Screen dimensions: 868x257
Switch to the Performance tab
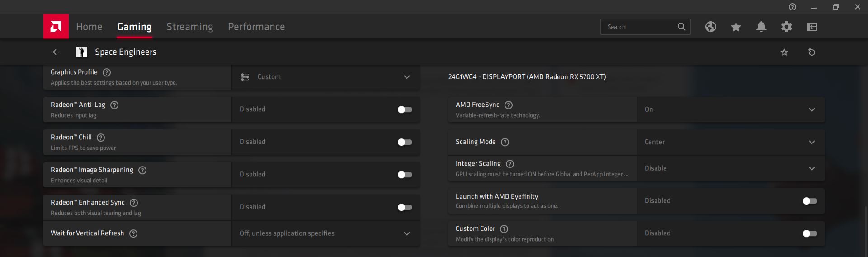(256, 27)
